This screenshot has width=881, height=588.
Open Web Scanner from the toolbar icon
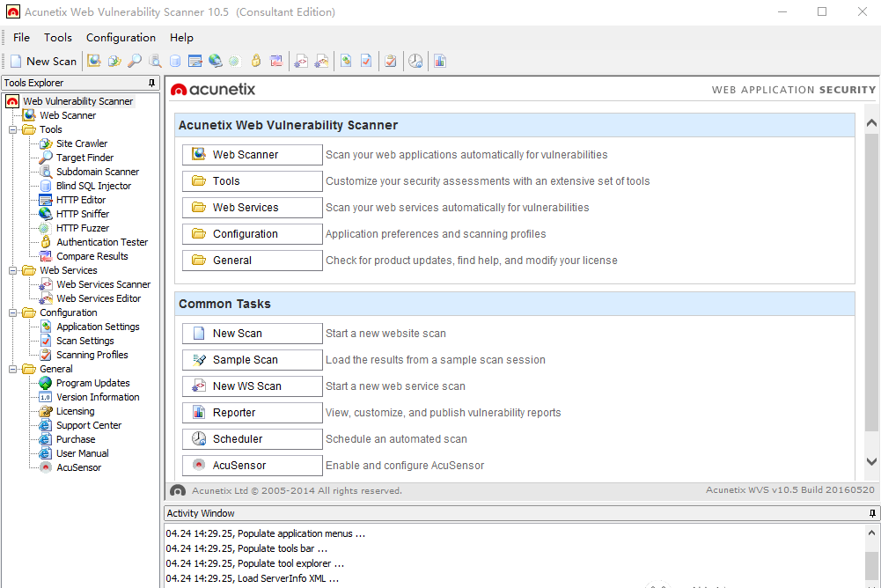[94, 61]
